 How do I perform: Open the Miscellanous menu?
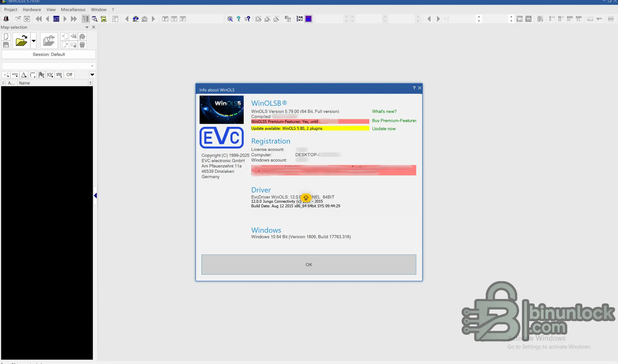pos(73,10)
